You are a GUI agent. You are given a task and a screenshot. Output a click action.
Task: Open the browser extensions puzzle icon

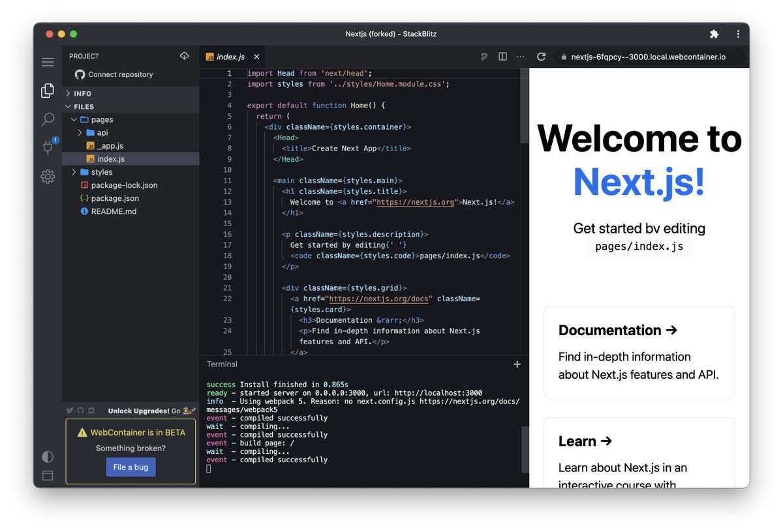click(x=714, y=34)
